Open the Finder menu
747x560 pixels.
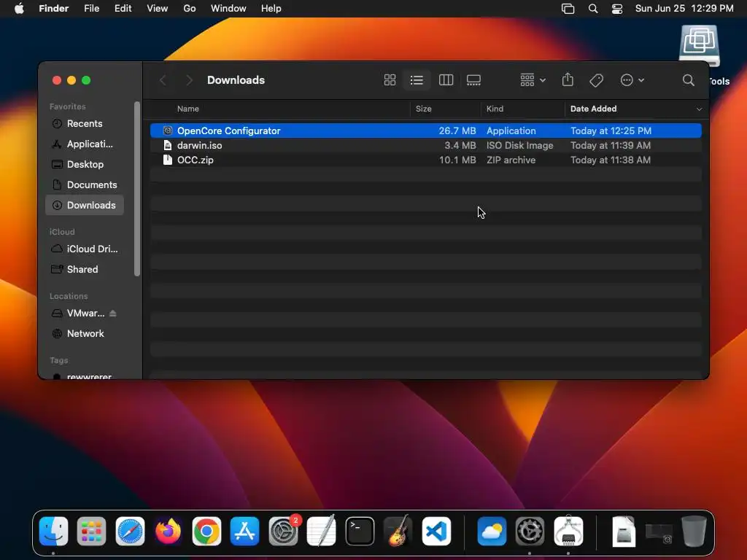tap(54, 8)
